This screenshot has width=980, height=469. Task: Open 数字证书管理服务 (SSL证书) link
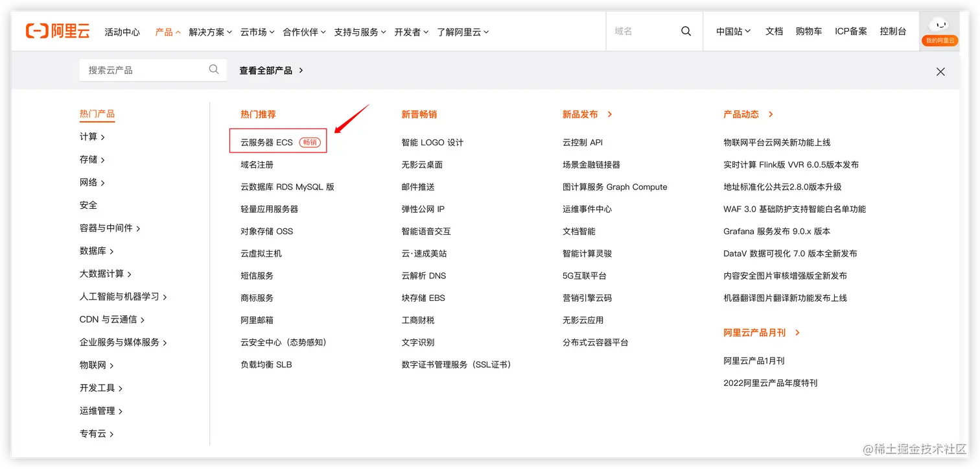tap(458, 365)
